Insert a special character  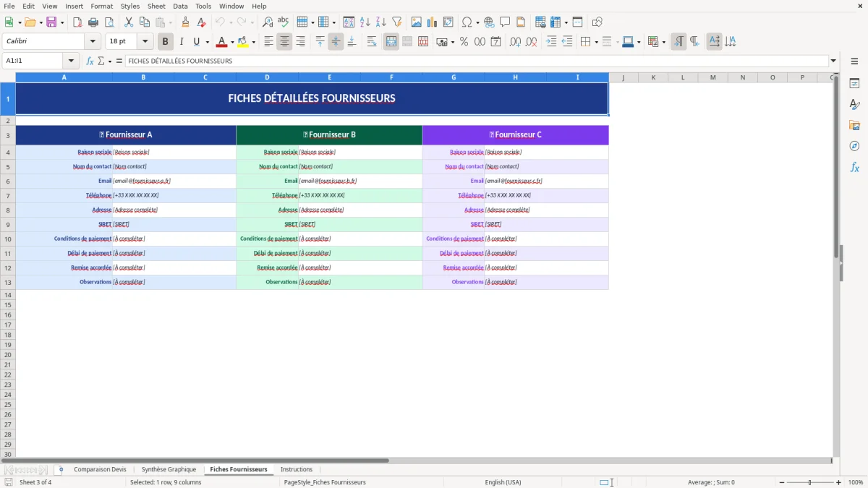click(x=467, y=22)
